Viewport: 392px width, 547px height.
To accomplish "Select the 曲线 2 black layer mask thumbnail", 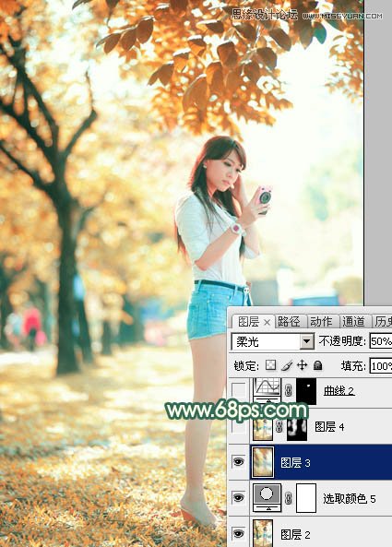I will tap(306, 391).
